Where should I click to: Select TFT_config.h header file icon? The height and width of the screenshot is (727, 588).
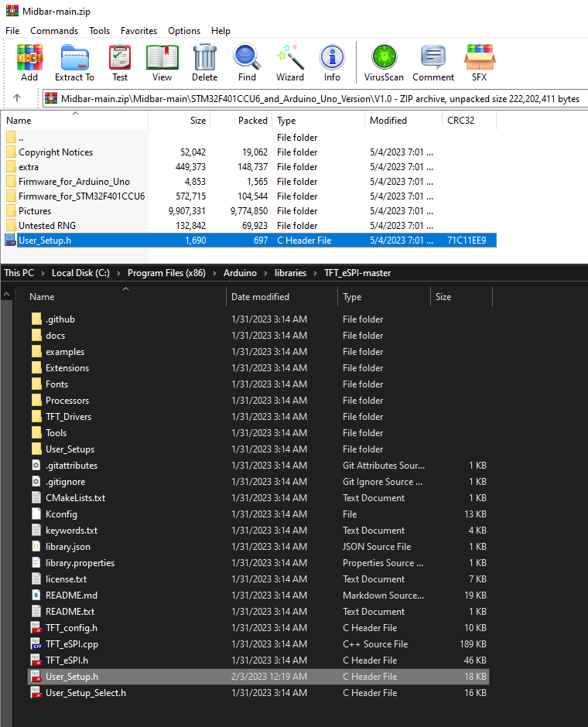click(36, 627)
